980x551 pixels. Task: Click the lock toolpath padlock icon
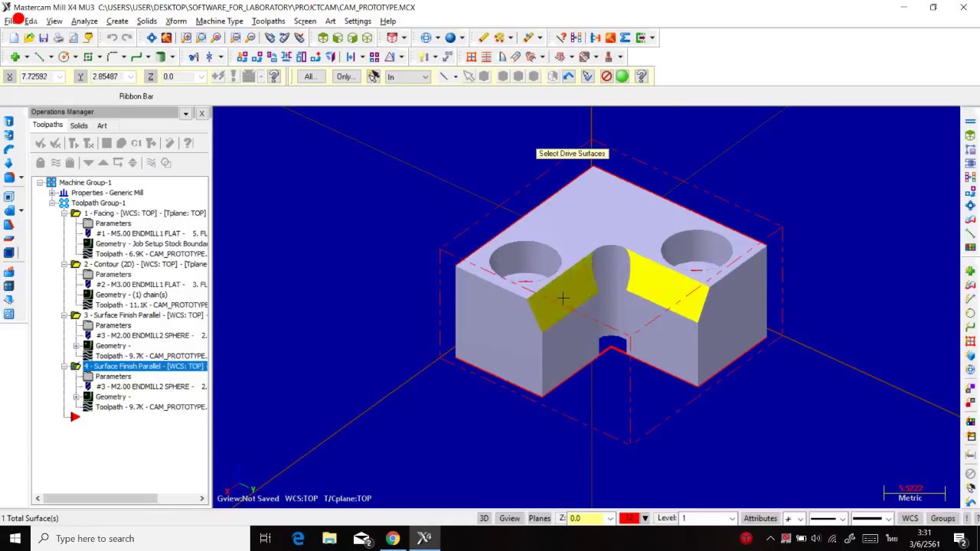pyautogui.click(x=41, y=162)
